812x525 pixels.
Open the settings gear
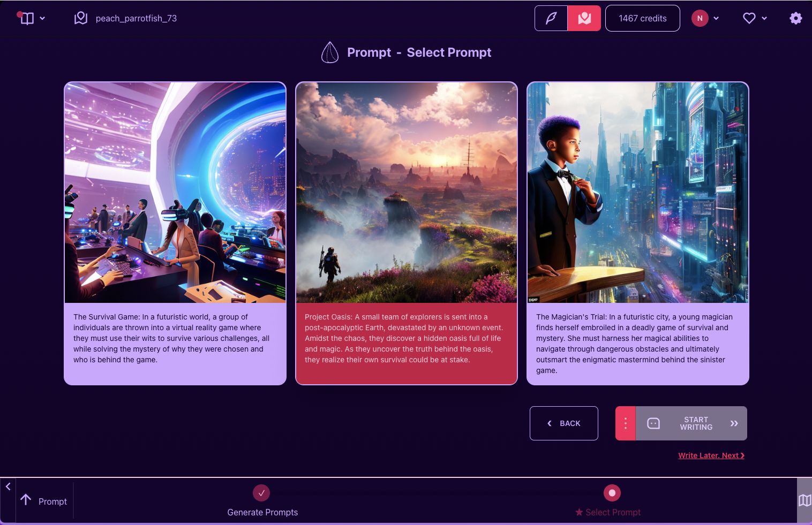click(x=796, y=18)
